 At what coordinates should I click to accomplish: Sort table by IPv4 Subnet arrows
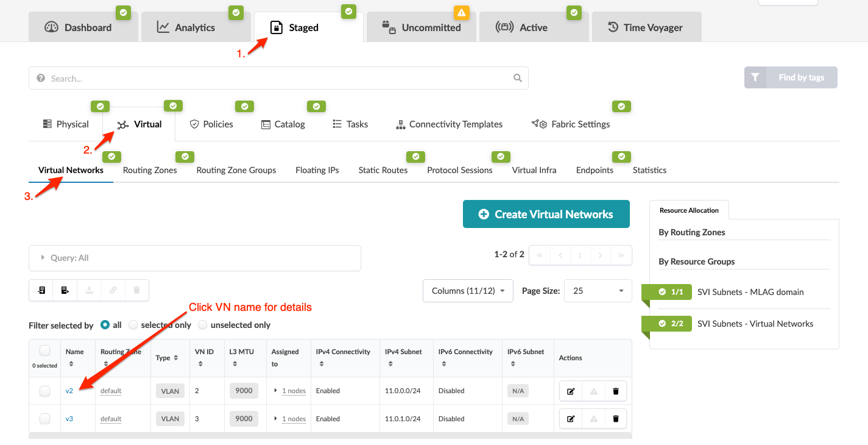390,364
